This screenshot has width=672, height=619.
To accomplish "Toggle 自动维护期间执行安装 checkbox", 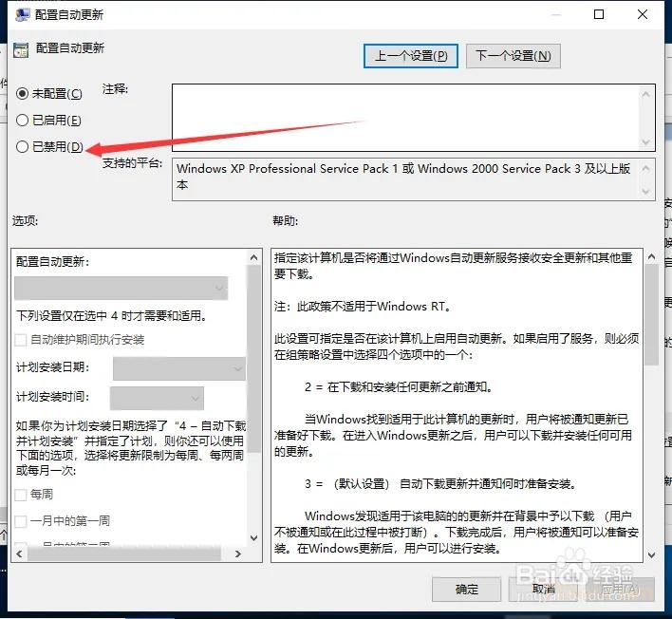I will tap(21, 340).
